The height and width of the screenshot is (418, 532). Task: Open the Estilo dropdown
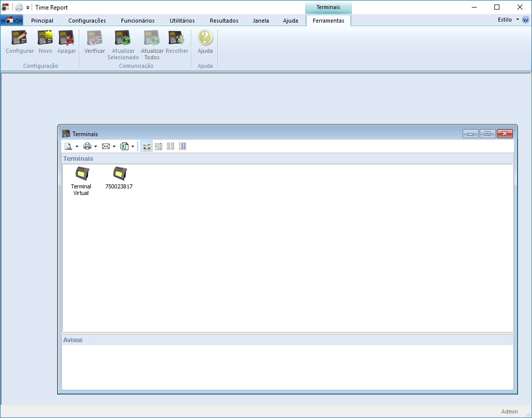click(x=508, y=20)
